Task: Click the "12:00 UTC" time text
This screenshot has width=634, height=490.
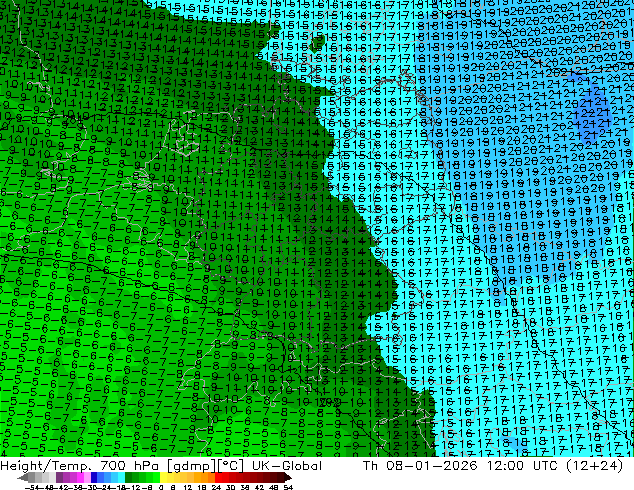Action: (x=524, y=466)
